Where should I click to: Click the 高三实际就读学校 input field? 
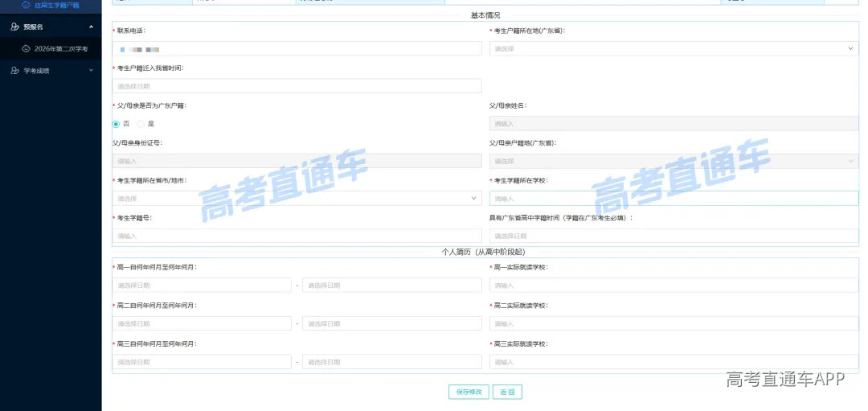(674, 362)
